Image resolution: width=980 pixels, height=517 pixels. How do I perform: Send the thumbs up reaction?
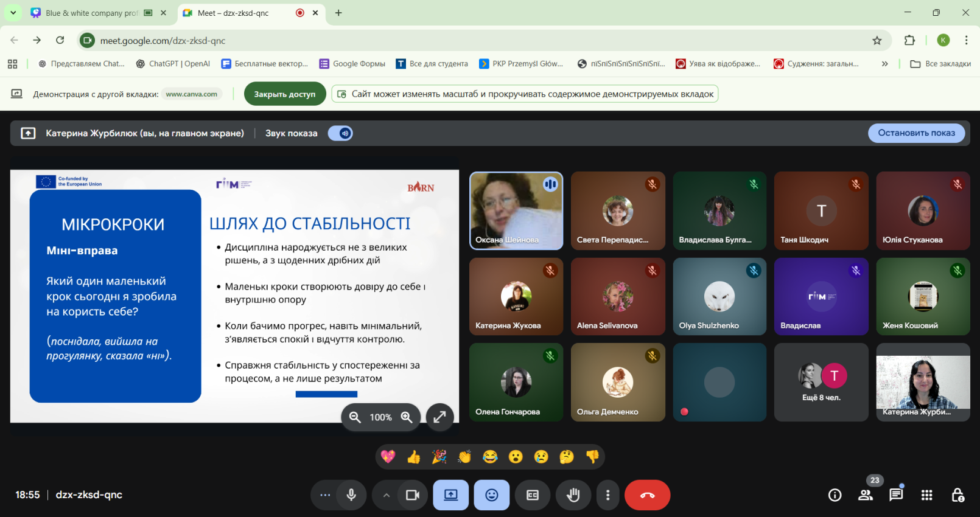pyautogui.click(x=414, y=457)
